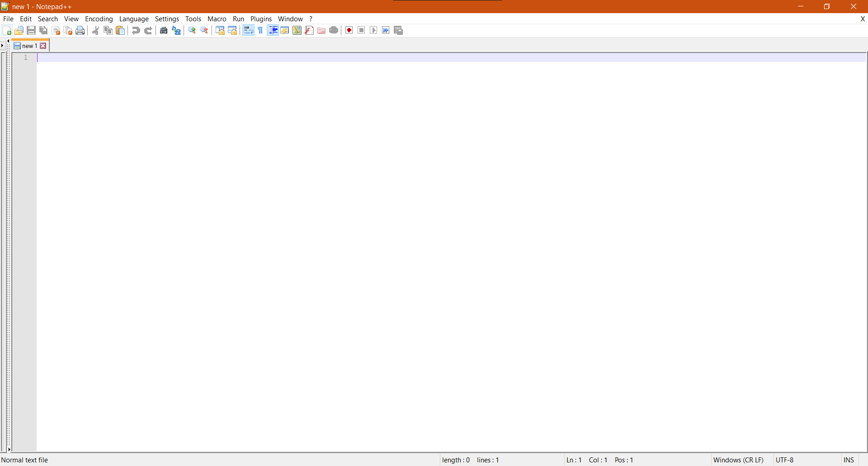The image size is (868, 466).
Task: Open the Search menu
Action: [x=48, y=19]
